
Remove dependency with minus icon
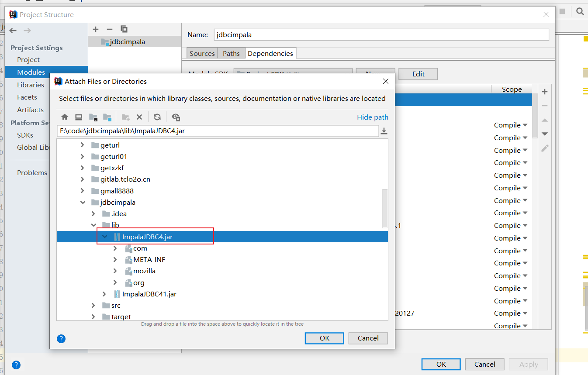pyautogui.click(x=544, y=106)
